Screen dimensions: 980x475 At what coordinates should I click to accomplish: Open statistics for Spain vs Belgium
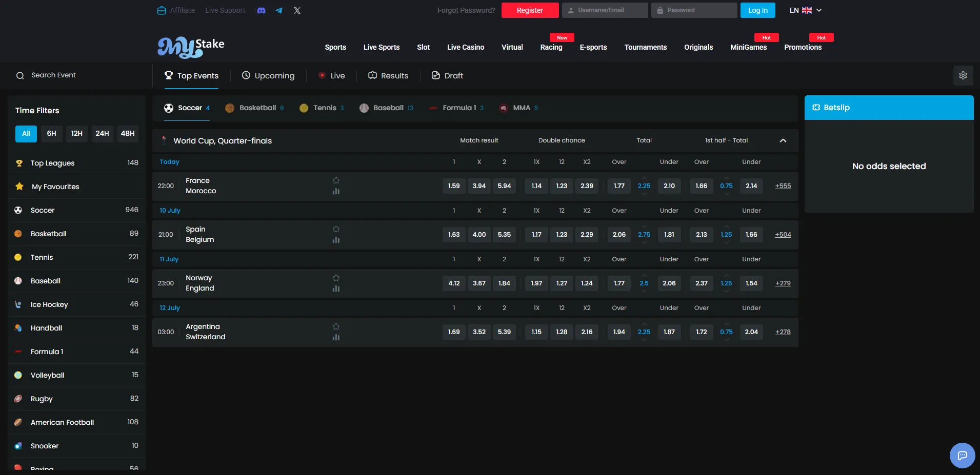point(336,240)
